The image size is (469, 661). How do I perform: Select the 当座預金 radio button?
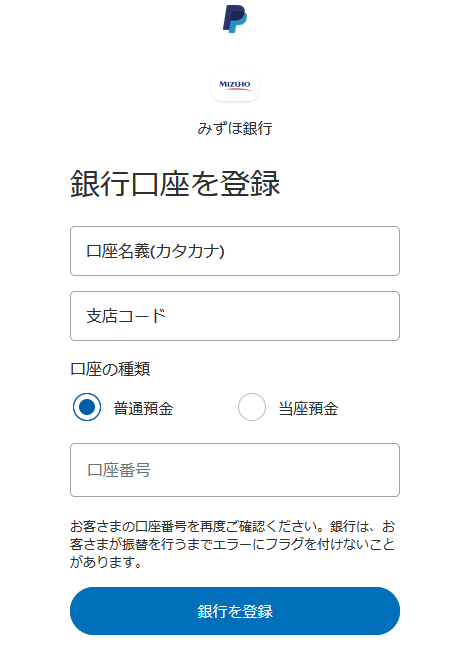click(x=252, y=407)
